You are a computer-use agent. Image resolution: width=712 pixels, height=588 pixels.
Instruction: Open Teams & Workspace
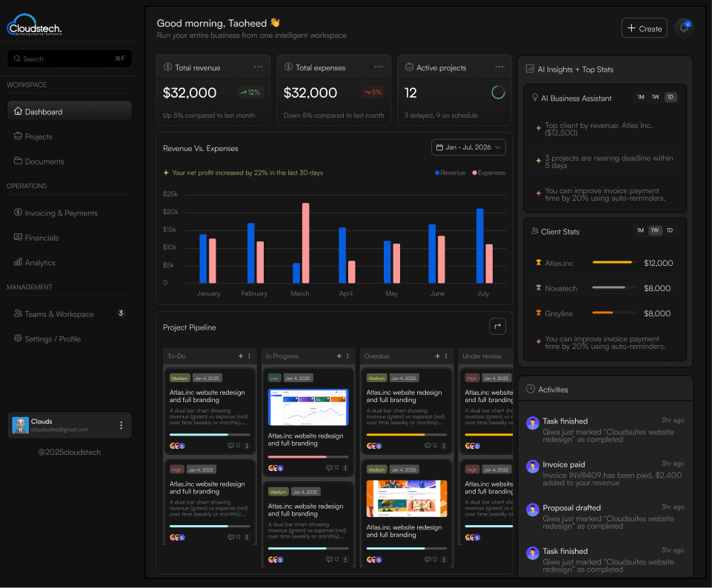70,313
